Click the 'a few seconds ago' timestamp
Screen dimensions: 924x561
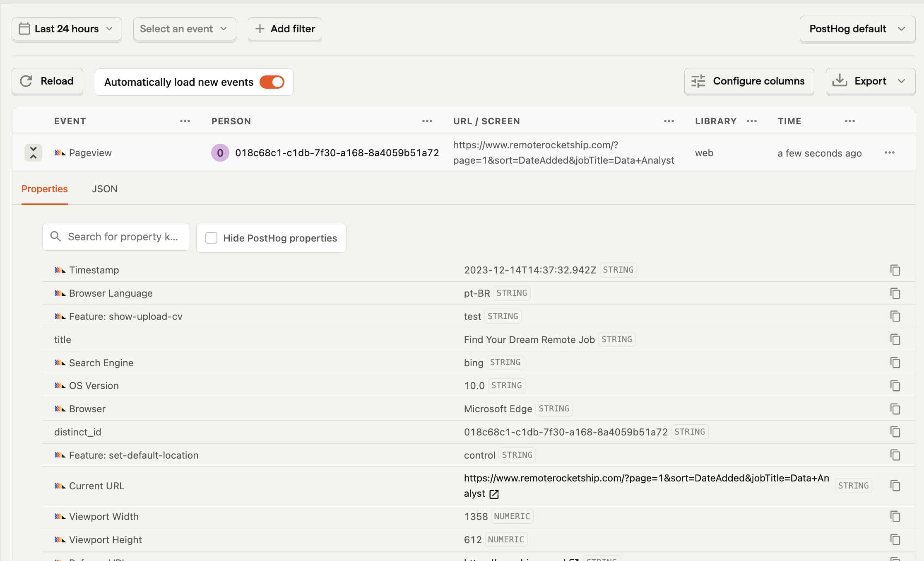(x=820, y=153)
